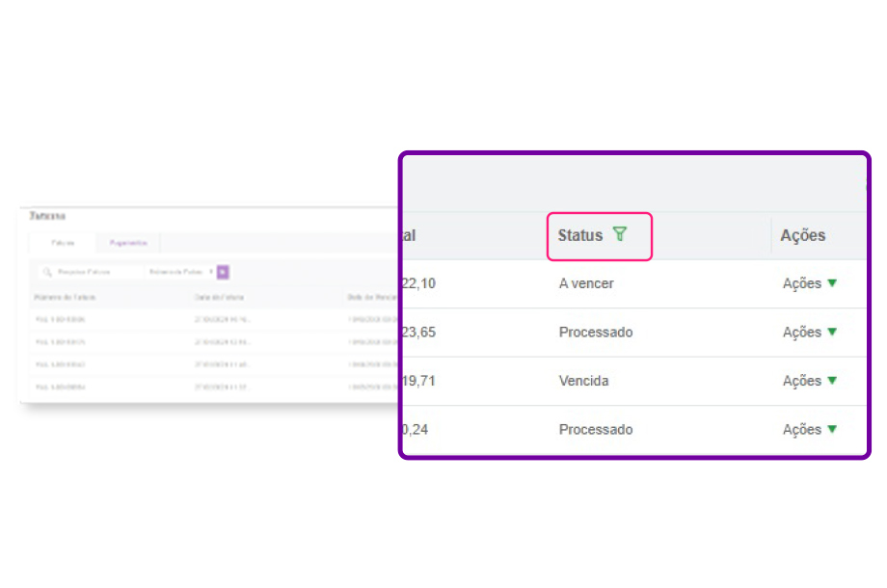
Task: Click the invoice date column header
Action: tap(219, 298)
